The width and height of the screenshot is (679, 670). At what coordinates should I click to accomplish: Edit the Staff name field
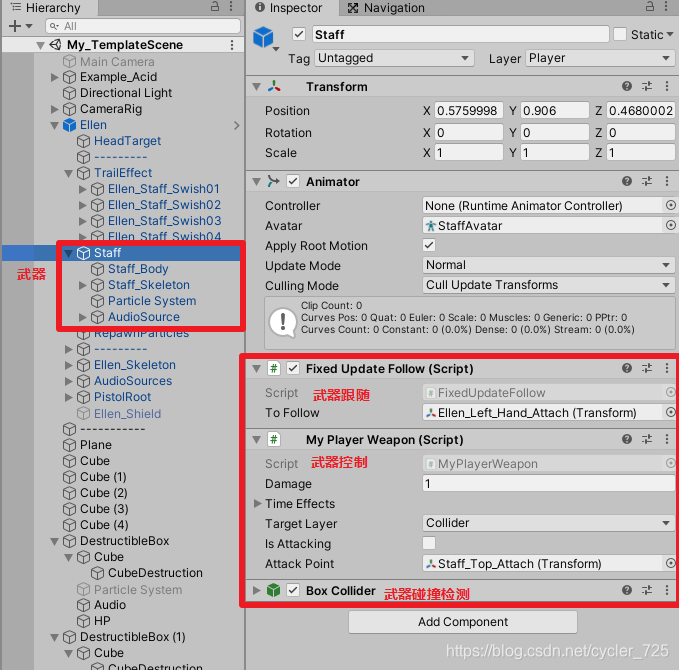tap(460, 34)
